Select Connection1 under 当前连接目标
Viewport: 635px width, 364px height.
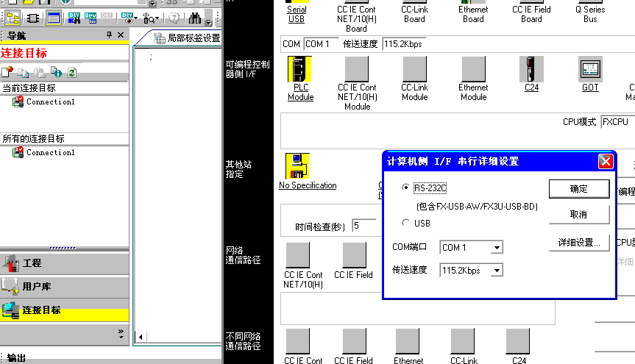tap(50, 102)
